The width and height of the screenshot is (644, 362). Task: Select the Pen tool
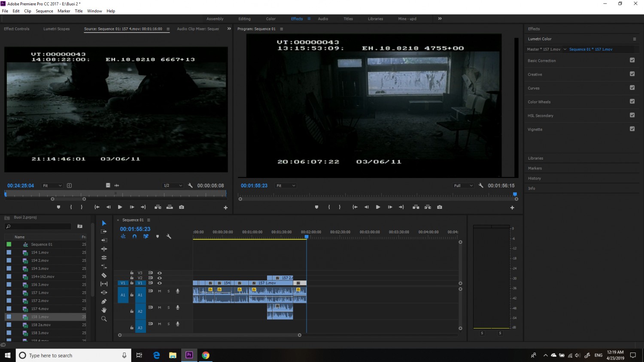104,302
